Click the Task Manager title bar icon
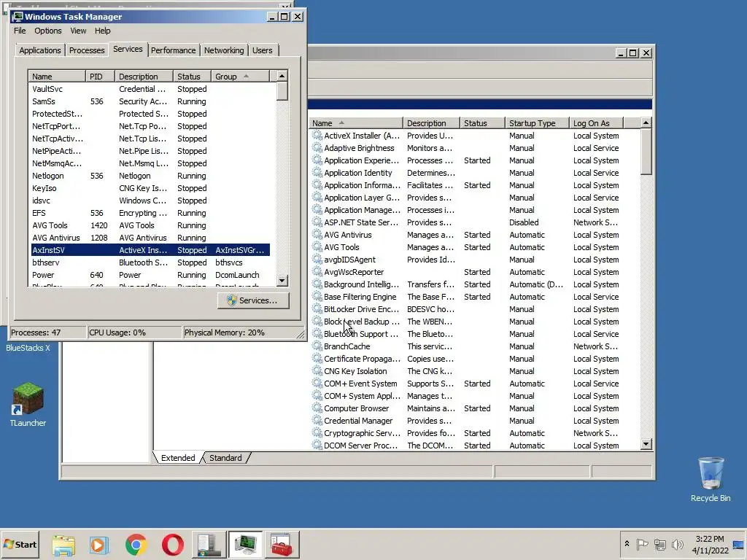This screenshot has width=747, height=560. click(18, 17)
